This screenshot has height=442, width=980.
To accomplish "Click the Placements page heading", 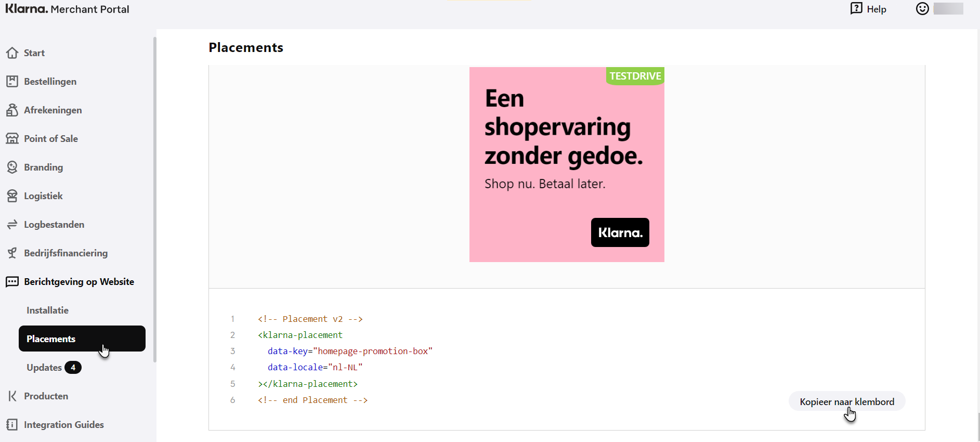I will tap(246, 47).
